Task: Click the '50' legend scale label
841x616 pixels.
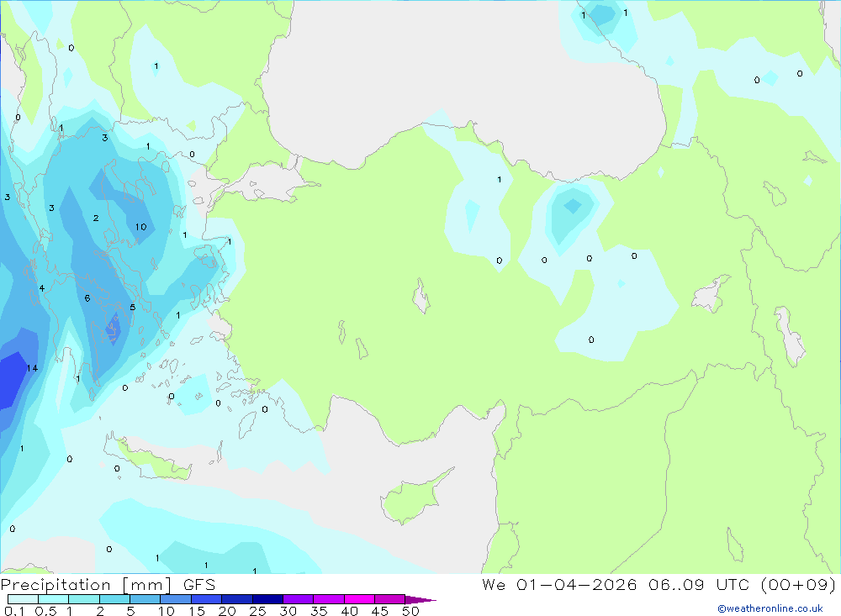Action: 410,611
